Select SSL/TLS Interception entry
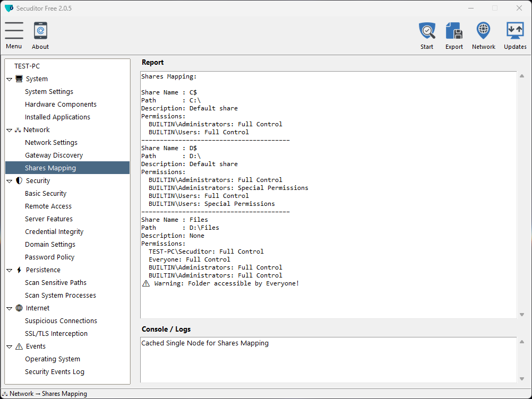 (x=56, y=334)
